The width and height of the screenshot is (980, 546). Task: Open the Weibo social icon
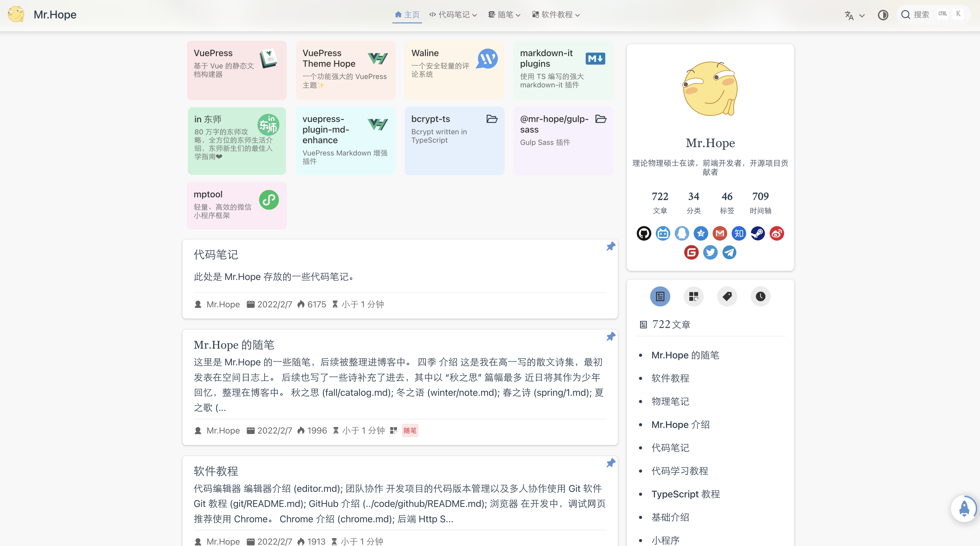pos(777,233)
